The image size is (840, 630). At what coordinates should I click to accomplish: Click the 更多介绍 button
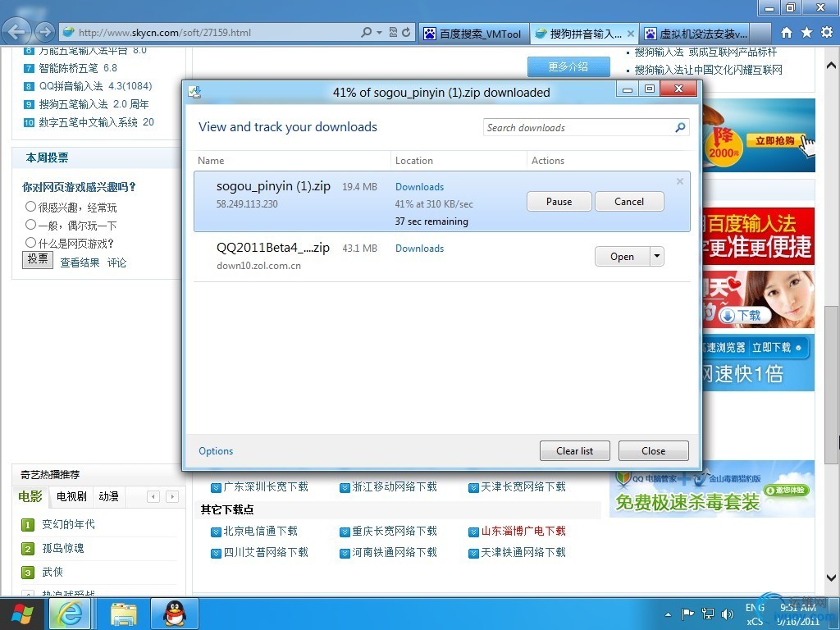tap(568, 67)
